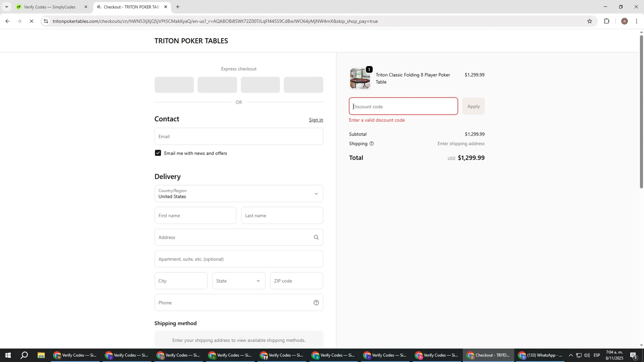Open the taskbar clock and date
Viewport: 644px width, 362px height.
tap(614, 355)
